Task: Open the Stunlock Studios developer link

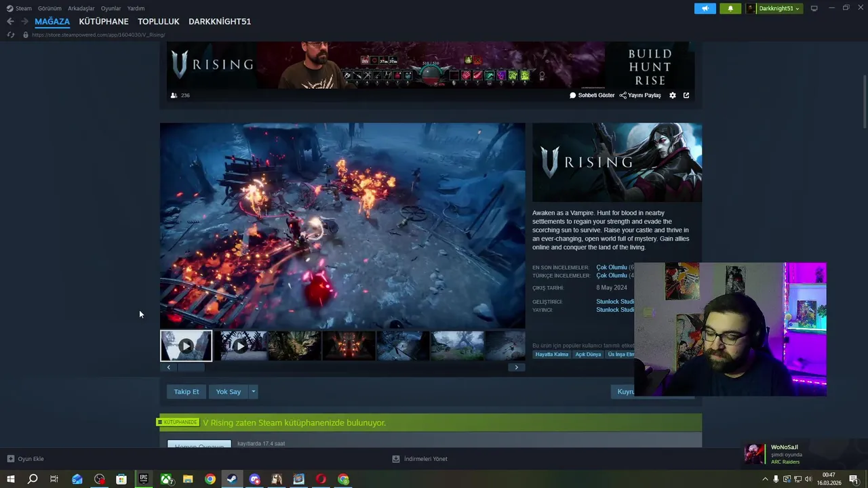Action: (615, 302)
